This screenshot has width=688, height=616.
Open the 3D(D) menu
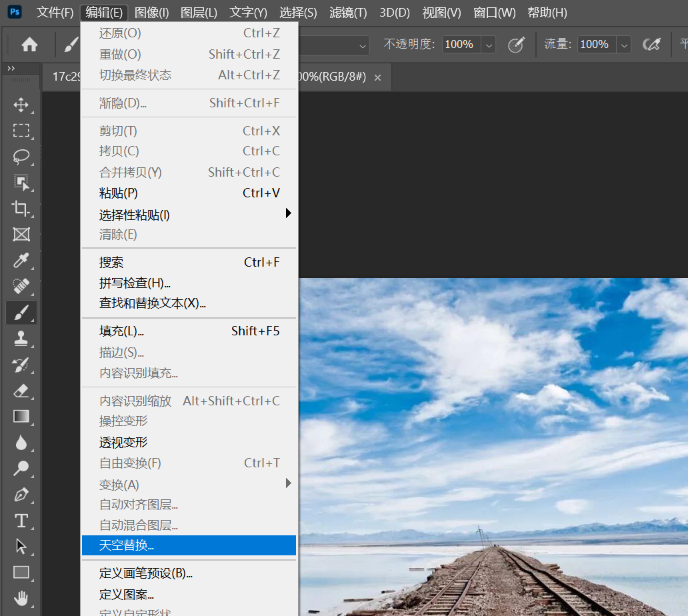(395, 12)
